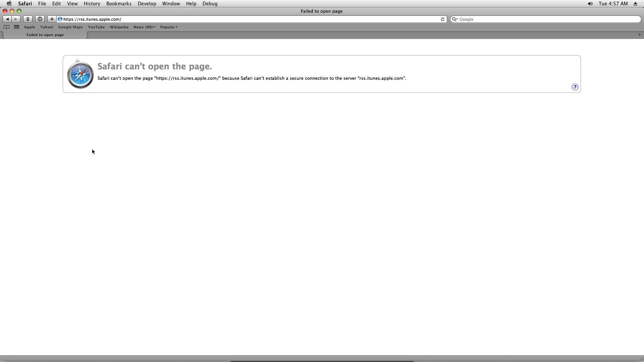
Task: Click the window resize grip corner
Action: pyautogui.click(x=641, y=359)
